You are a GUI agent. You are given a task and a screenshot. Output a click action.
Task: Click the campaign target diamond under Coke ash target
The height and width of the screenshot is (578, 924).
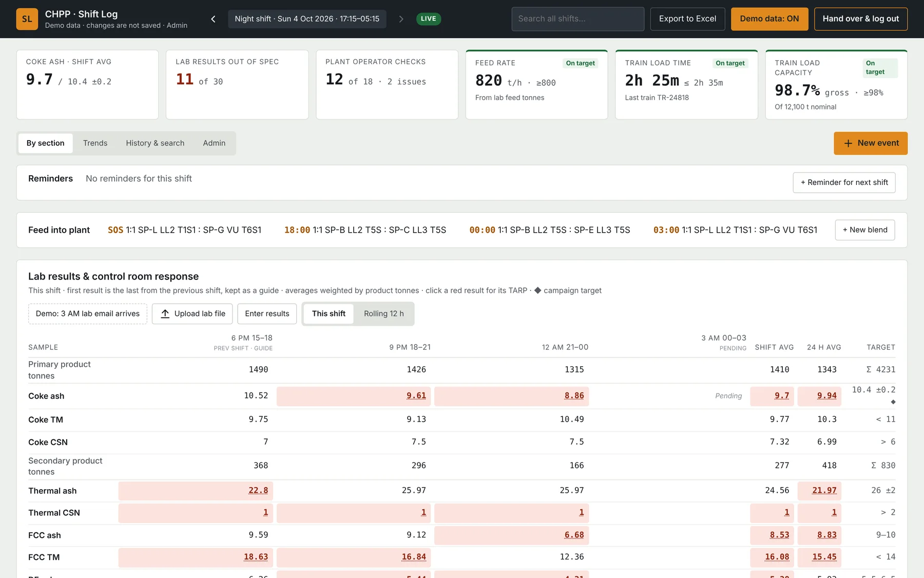tap(893, 402)
